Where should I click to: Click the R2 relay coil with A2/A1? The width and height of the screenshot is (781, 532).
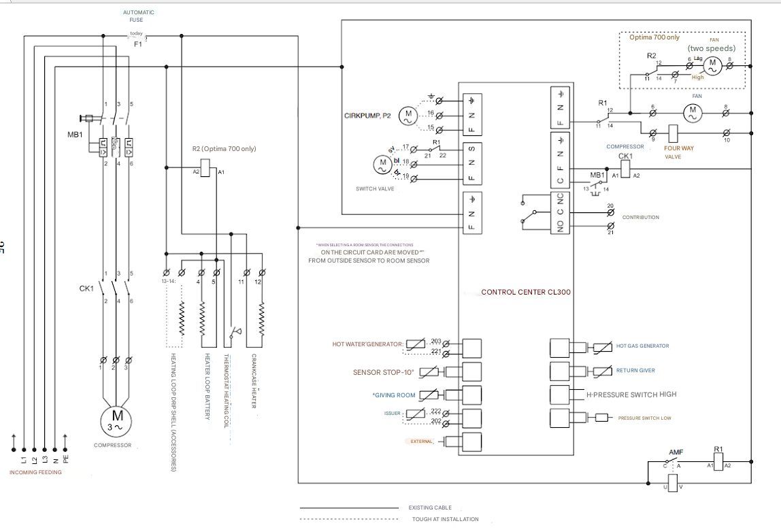pos(207,167)
